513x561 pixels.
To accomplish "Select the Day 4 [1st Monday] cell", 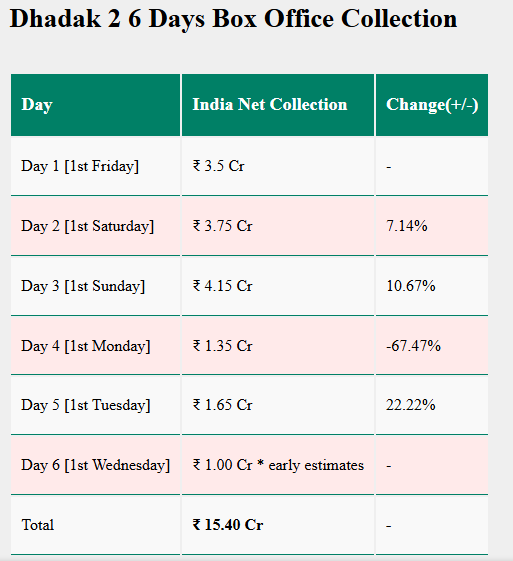I will (x=95, y=346).
